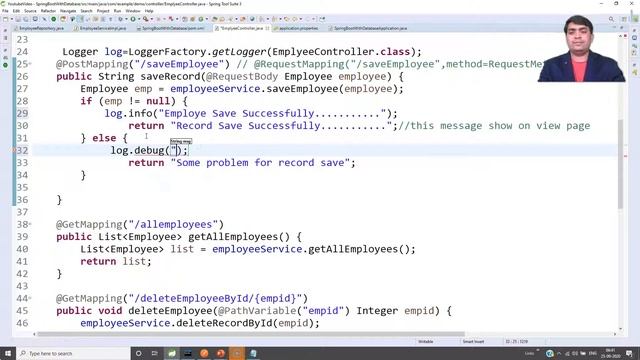Click inside the log.debug string on line 32
The image size is (640, 360).
click(x=176, y=150)
